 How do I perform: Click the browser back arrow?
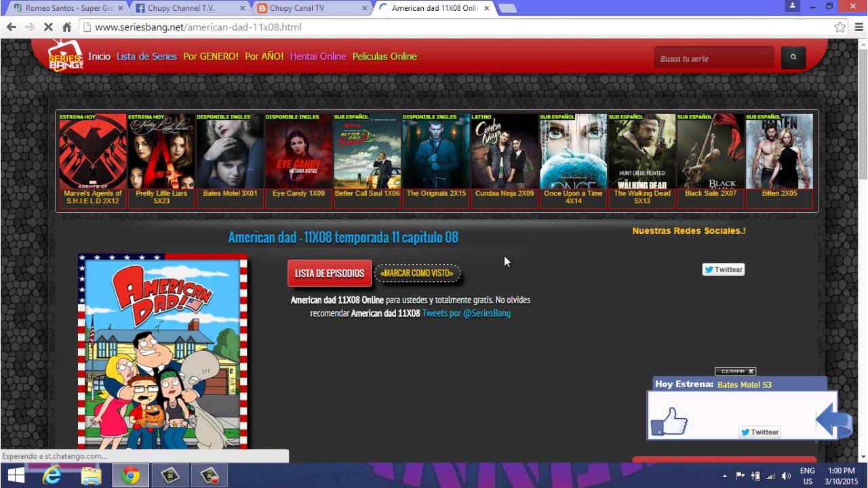[12, 27]
